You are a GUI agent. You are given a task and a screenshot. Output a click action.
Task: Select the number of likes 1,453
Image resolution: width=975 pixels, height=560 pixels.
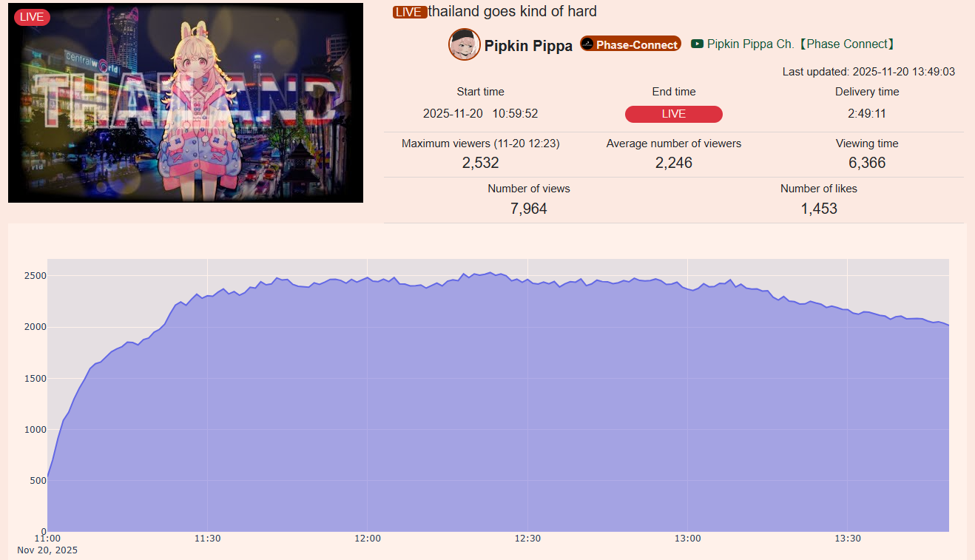point(819,209)
